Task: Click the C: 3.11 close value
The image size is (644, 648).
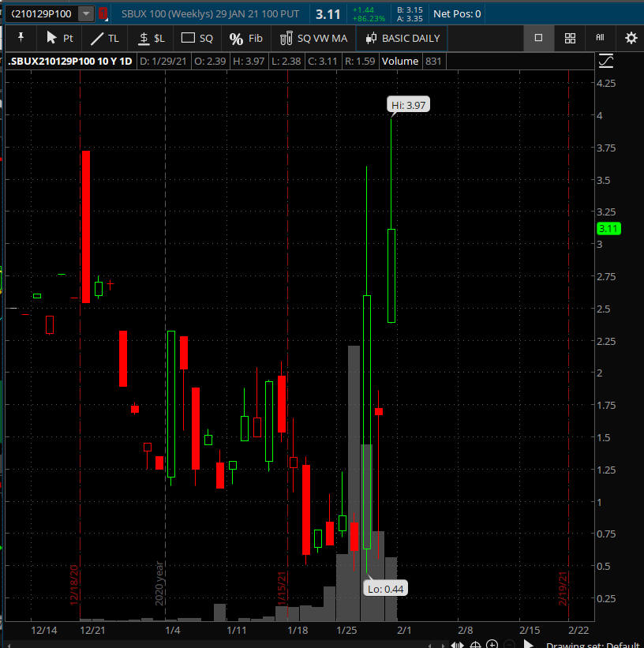Action: coord(323,61)
